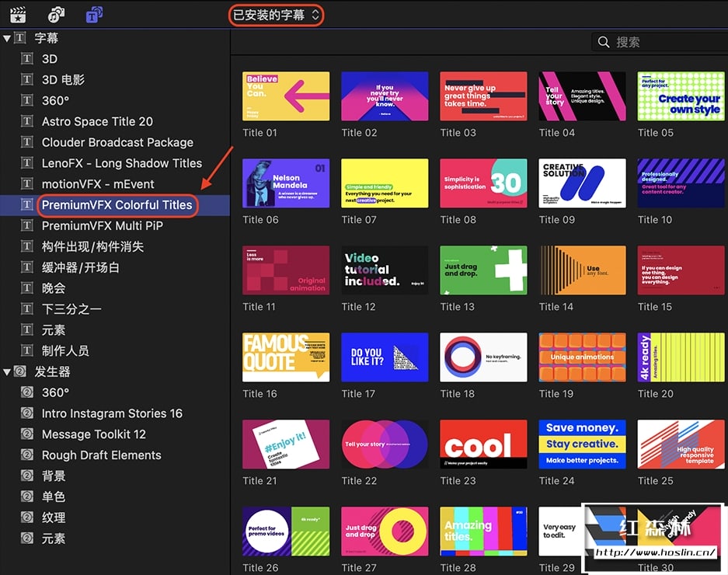This screenshot has height=575, width=728.
Task: Click the 发生器 header generator icon
Action: [20, 371]
